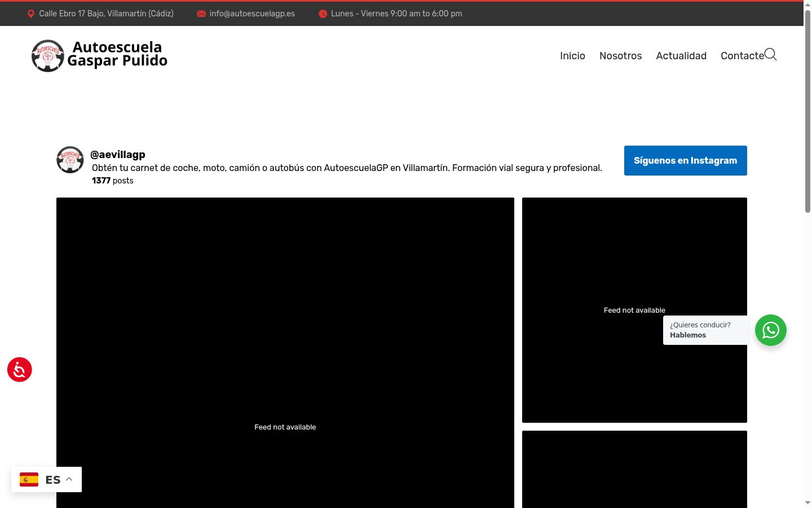Click the Síguenos en Instagram button

(x=686, y=161)
